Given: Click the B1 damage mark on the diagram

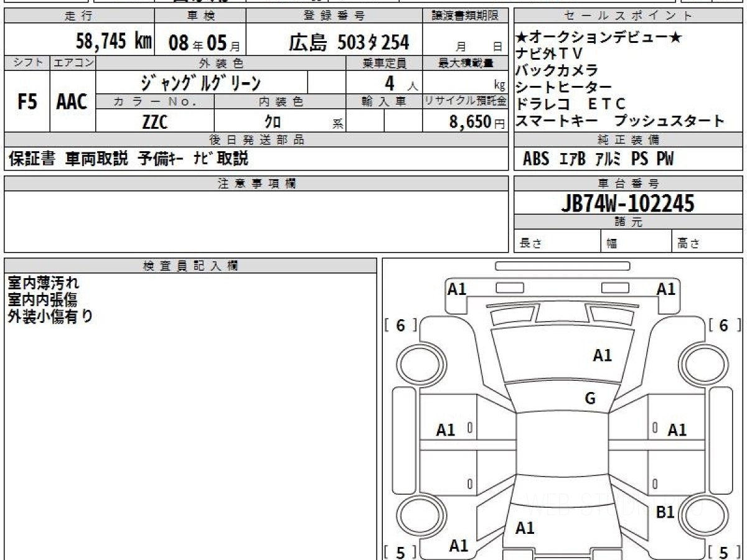Looking at the screenshot, I should 665,512.
